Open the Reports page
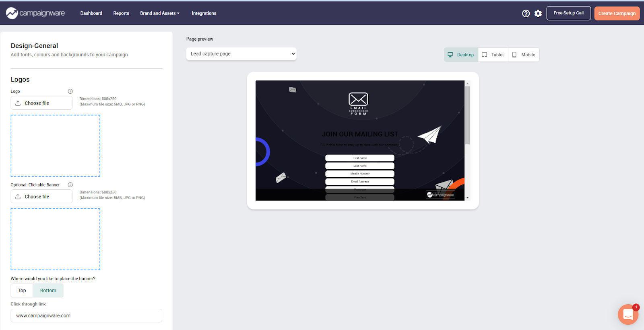The height and width of the screenshot is (330, 644). click(x=121, y=13)
